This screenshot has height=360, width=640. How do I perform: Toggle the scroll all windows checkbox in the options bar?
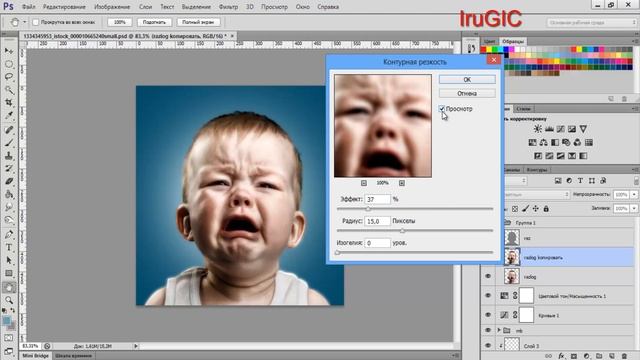coord(36,22)
